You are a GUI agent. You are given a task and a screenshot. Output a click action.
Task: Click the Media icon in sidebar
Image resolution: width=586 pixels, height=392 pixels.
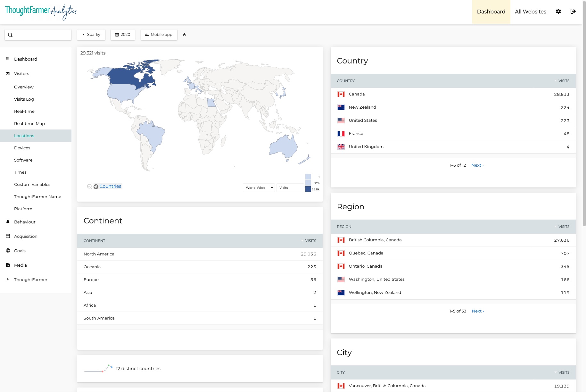tap(8, 265)
